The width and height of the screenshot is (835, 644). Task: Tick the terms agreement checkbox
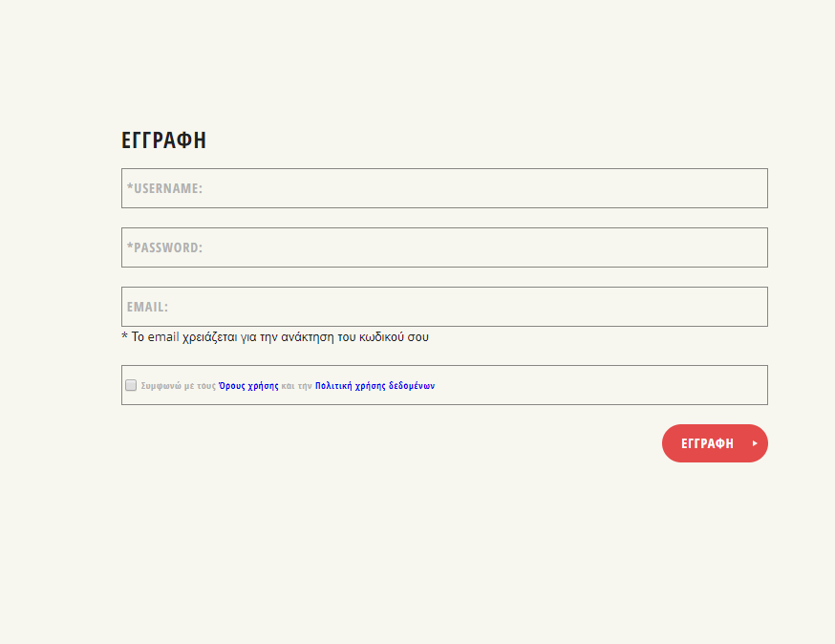pyautogui.click(x=131, y=385)
